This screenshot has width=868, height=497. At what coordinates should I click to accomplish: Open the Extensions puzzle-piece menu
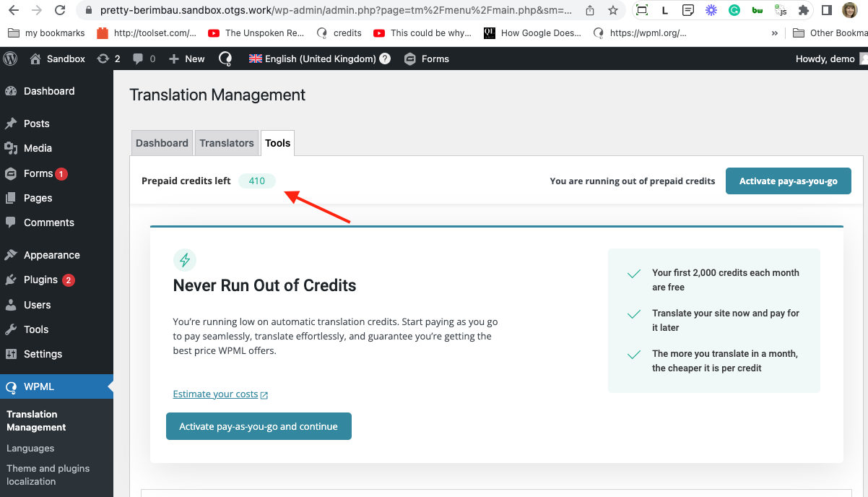pyautogui.click(x=804, y=10)
